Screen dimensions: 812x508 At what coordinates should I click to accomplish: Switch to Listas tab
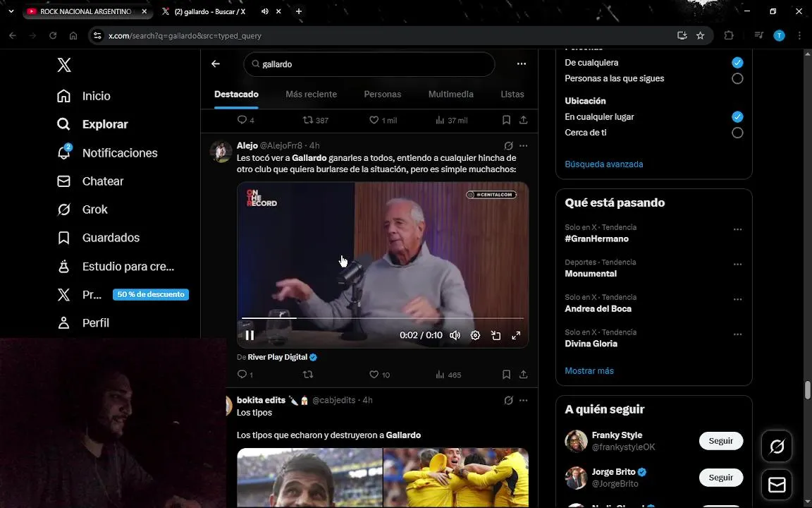pos(512,95)
